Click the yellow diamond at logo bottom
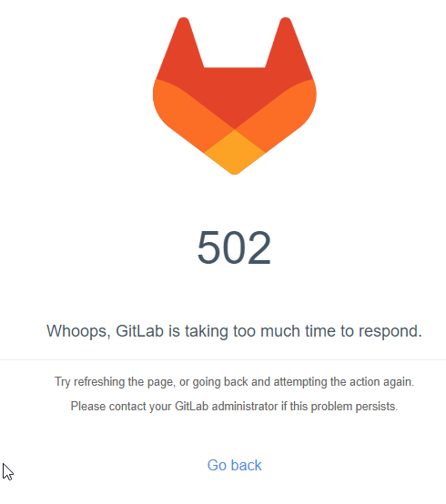 (x=235, y=153)
